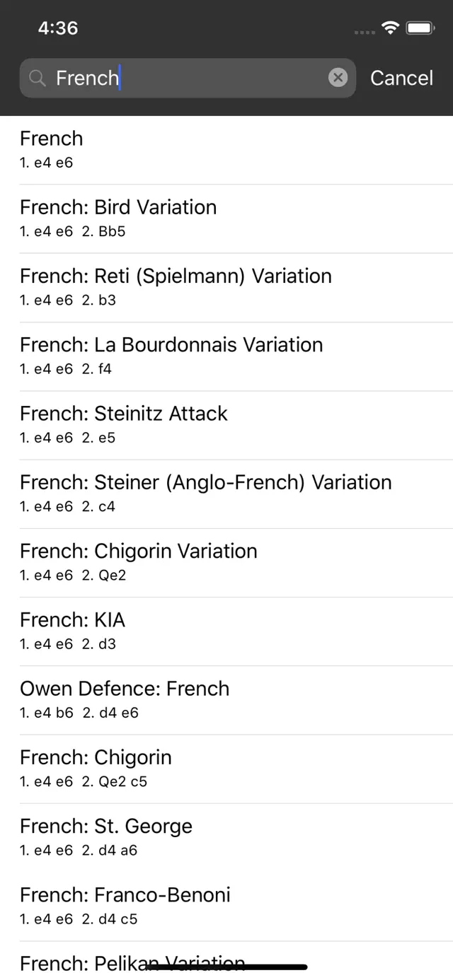Click the search magnifier icon
Viewport: 453px width, 980px height.
click(x=36, y=78)
